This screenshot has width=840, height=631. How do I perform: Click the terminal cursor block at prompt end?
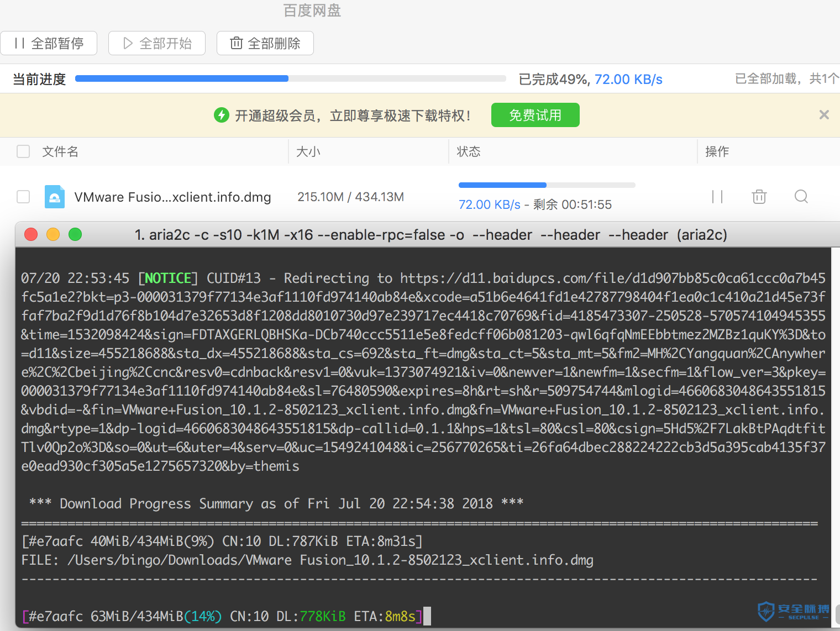pyautogui.click(x=427, y=616)
